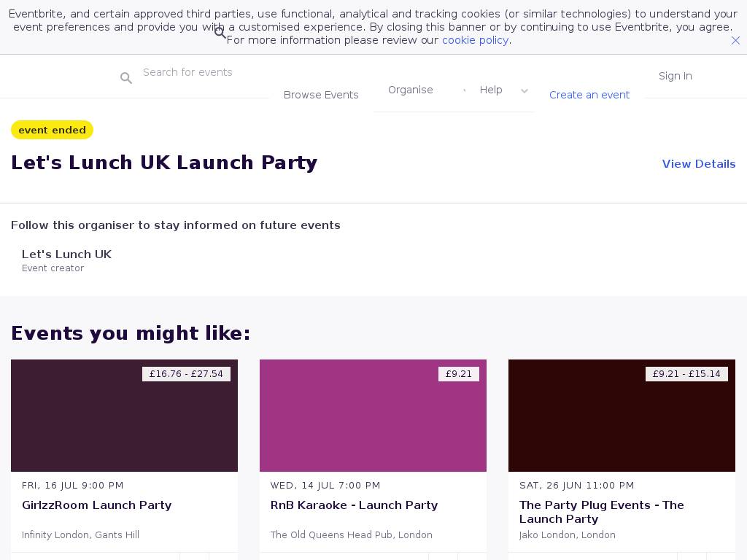Open the Help menu
The height and width of the screenshot is (560, 747).
pos(491,90)
